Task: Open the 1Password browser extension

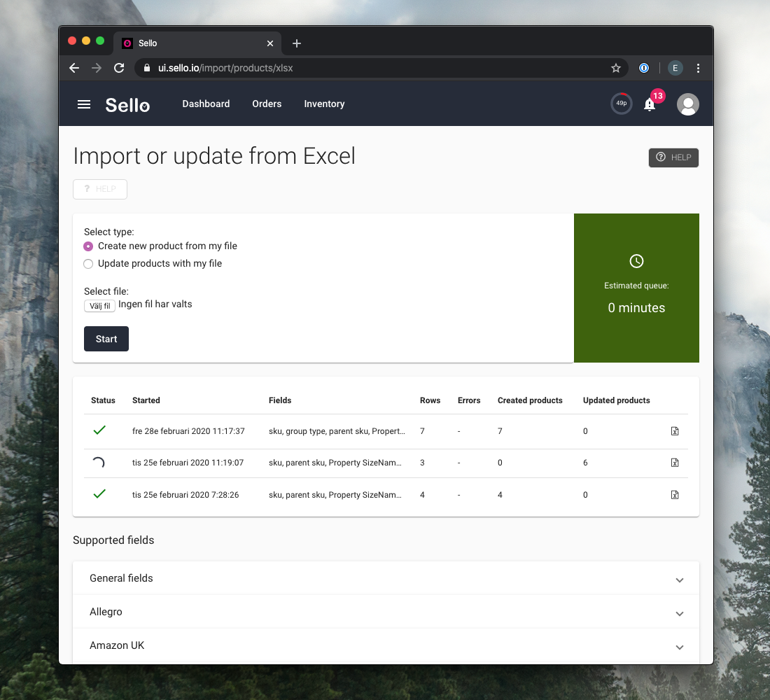Action: pos(644,68)
